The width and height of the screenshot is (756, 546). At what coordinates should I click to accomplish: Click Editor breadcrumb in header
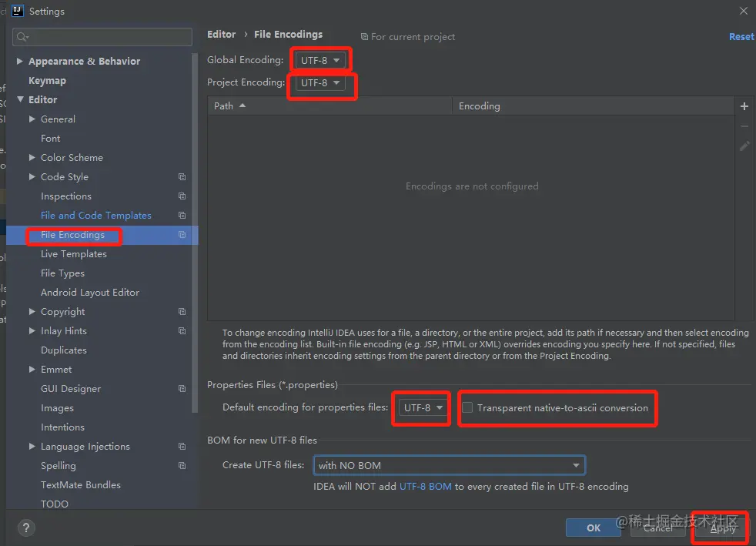point(221,34)
